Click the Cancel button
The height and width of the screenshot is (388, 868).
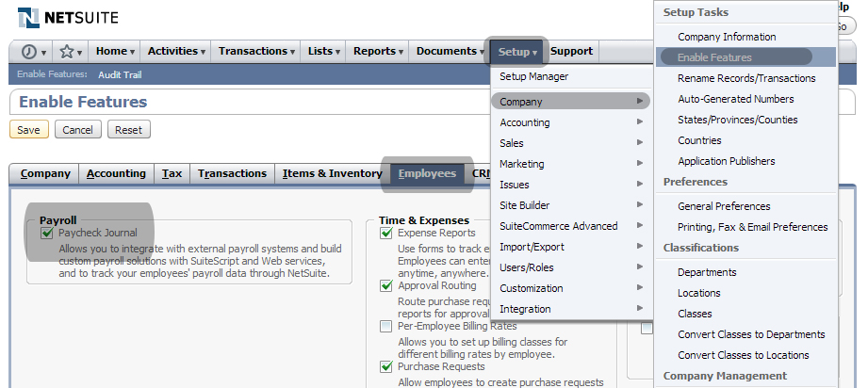tap(77, 130)
